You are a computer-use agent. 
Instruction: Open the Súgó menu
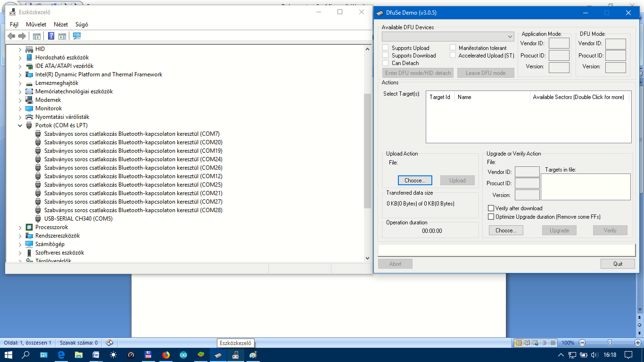[82, 25]
